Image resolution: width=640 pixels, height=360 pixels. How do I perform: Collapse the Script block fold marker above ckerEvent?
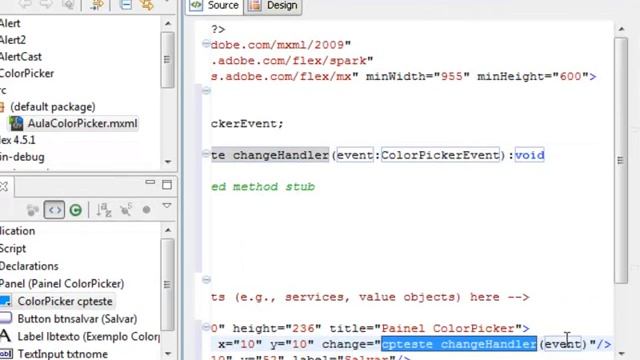[207, 90]
